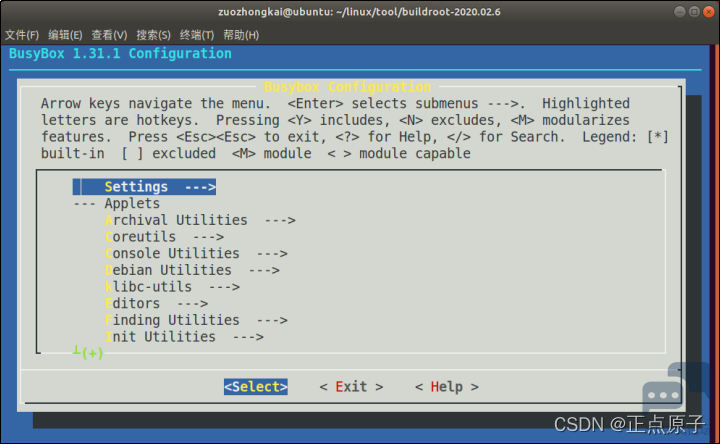The width and height of the screenshot is (721, 445).
Task: Expand the Coreutils submenu
Action: click(164, 237)
